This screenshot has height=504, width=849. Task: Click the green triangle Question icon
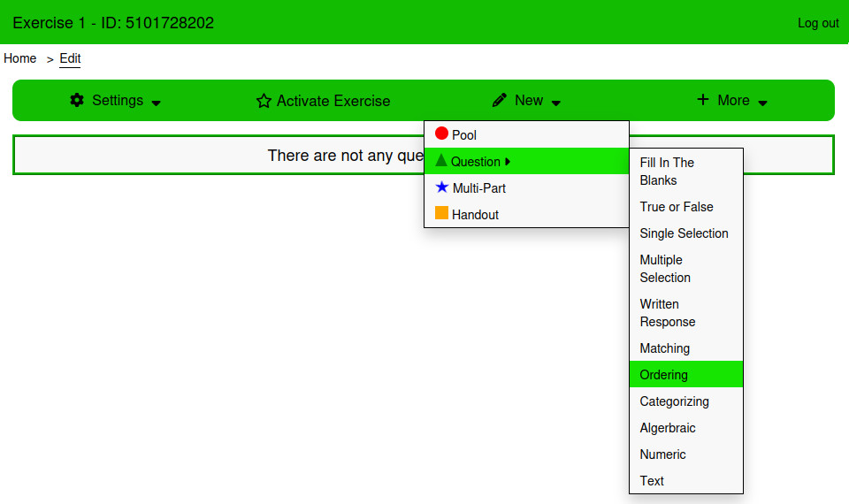(441, 161)
